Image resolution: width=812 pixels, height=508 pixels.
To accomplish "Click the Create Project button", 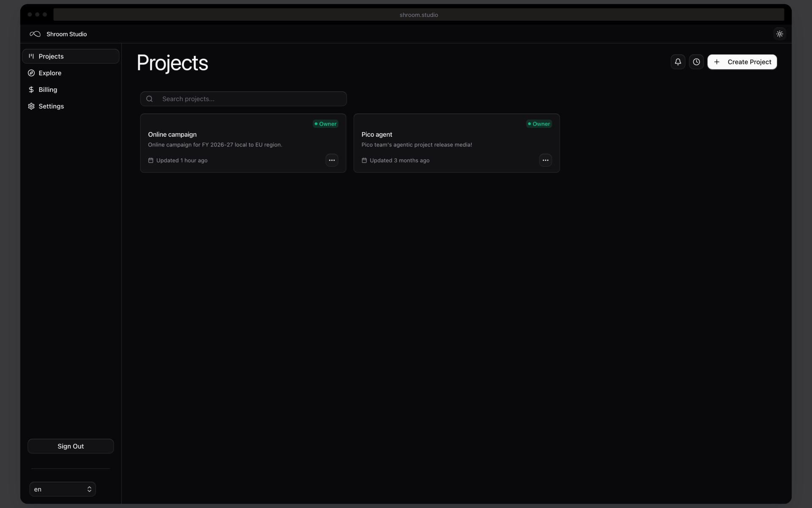I will tap(742, 62).
